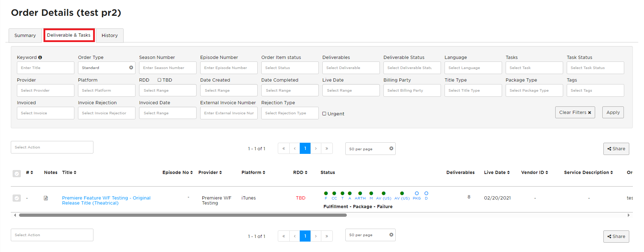644x252 pixels.
Task: Focus the Episode Number input field
Action: [229, 68]
